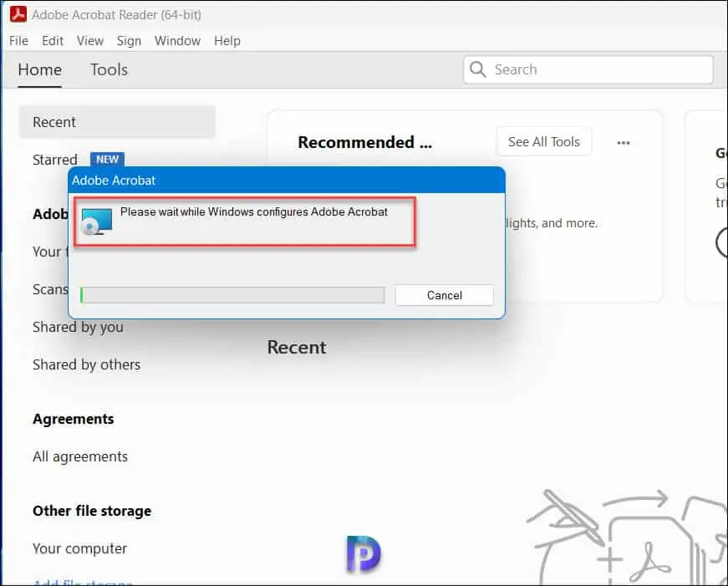Viewport: 728px width, 586px height.
Task: Click the Search input field
Action: [588, 69]
